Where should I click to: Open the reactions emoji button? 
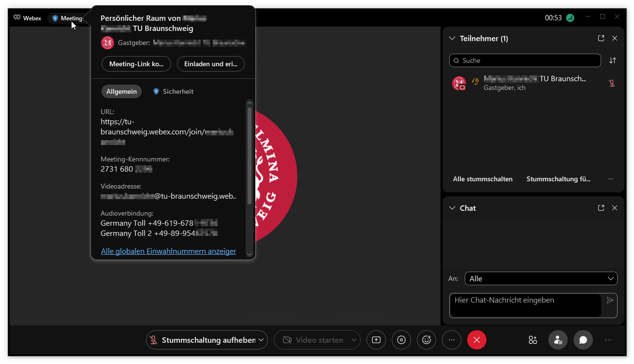[x=427, y=340]
